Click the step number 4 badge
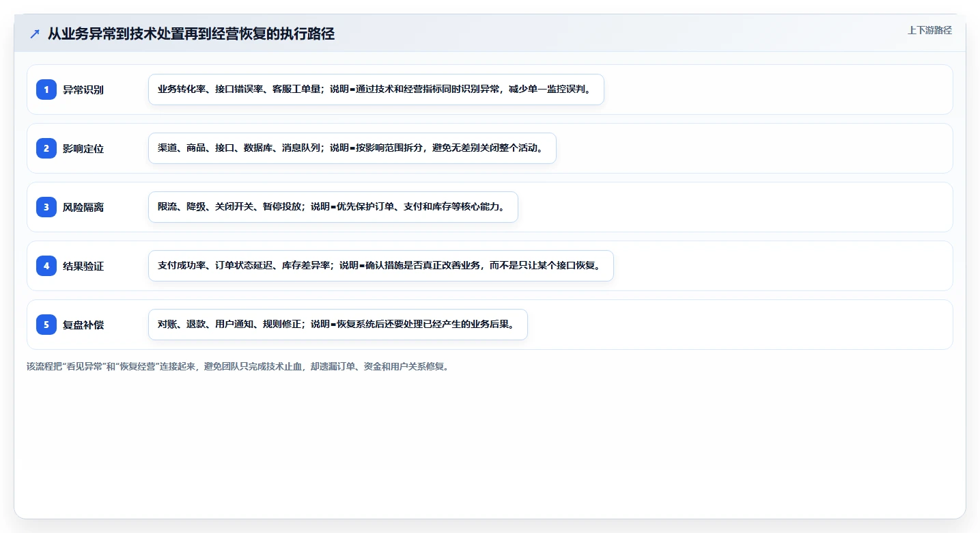Screen dimensions: 980x533 46,266
